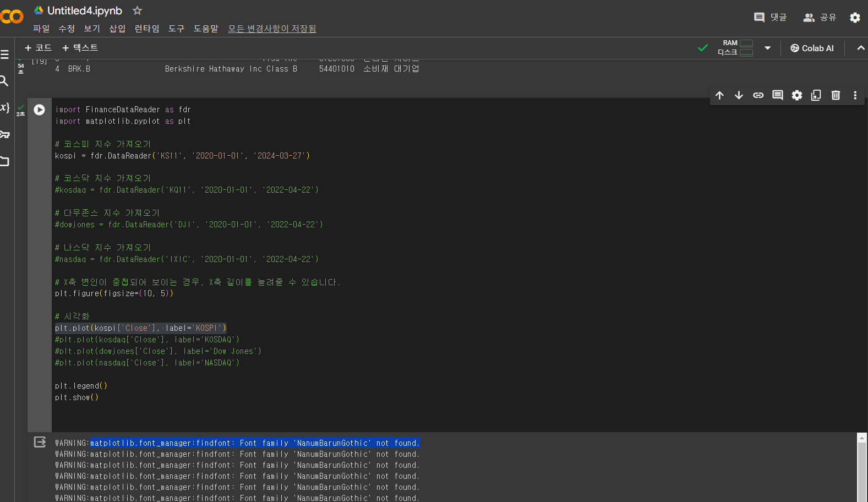Click the import matplotlib.pyplot line
868x502 pixels.
click(x=123, y=121)
